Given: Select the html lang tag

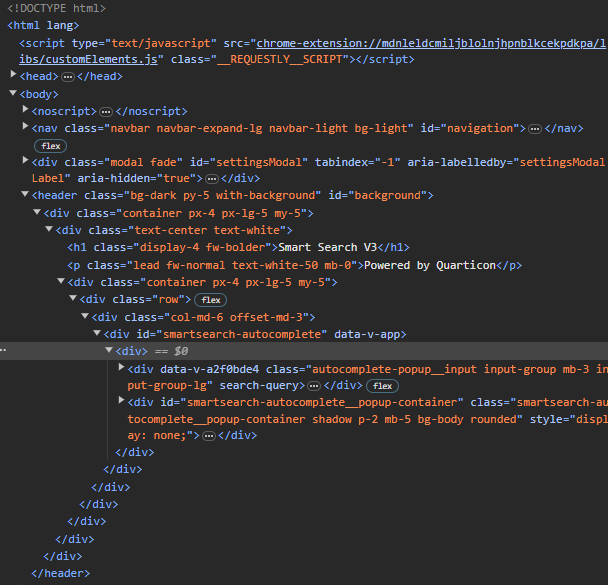Looking at the screenshot, I should tap(43, 26).
